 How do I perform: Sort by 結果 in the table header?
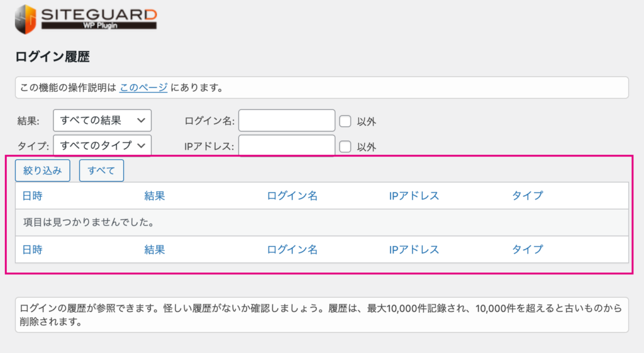coord(155,196)
